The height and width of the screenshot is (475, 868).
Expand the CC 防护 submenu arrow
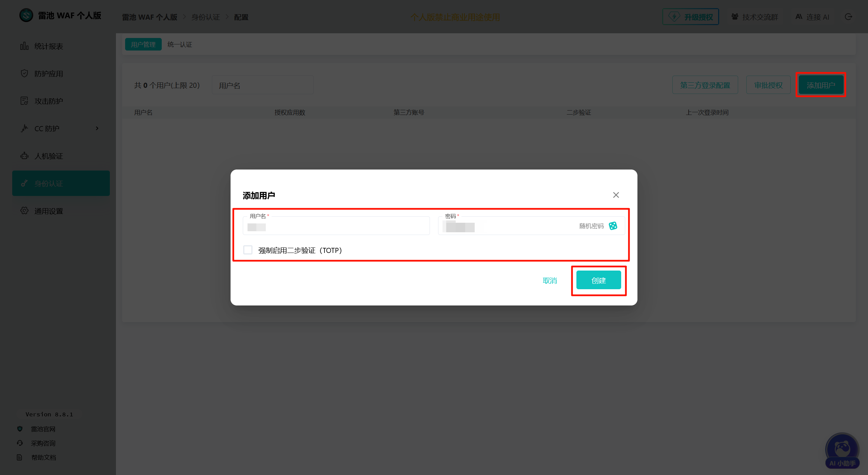(97, 128)
